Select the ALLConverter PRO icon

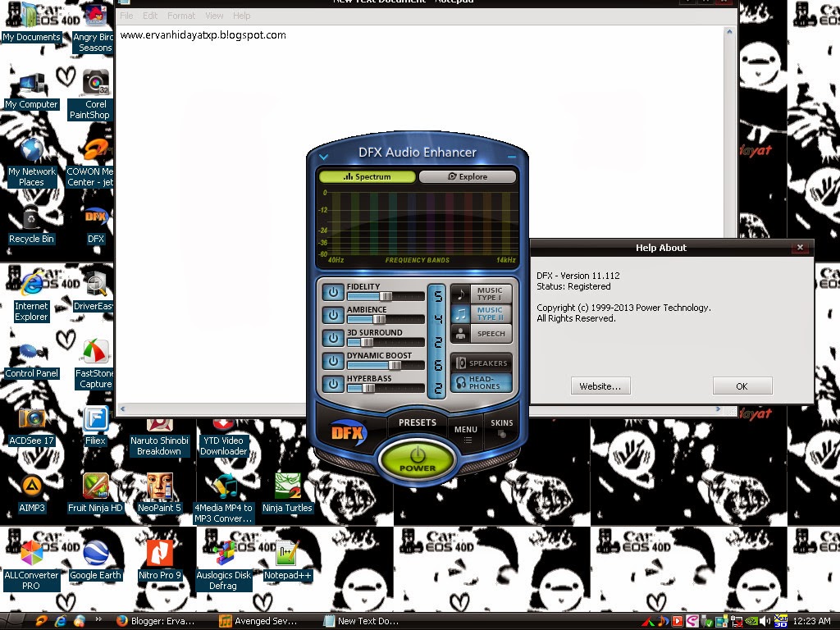point(31,566)
